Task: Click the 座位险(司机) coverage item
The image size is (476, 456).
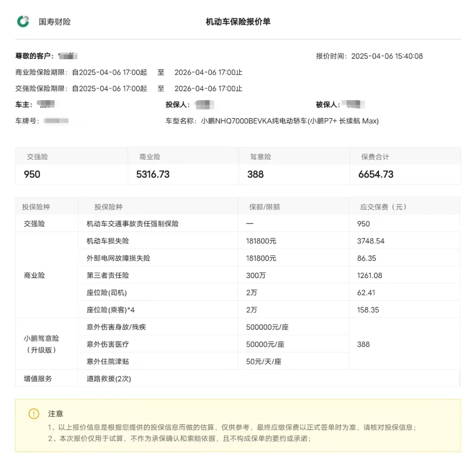Action: coord(107,293)
